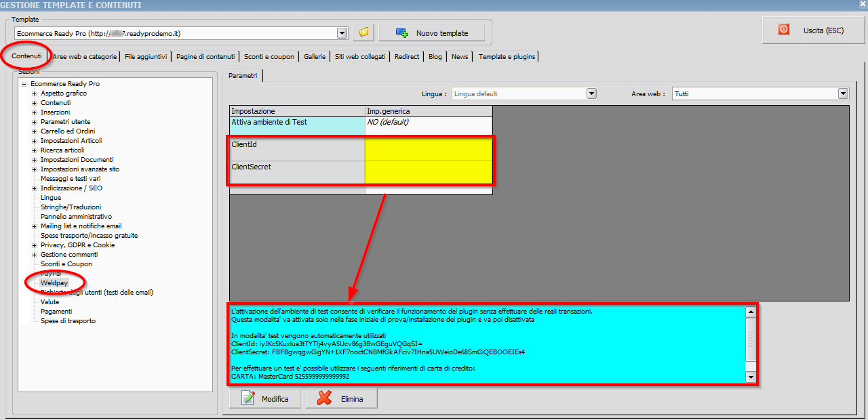Expand the Mailing list e notifiche email node
The image size is (868, 420).
pyautogui.click(x=34, y=226)
